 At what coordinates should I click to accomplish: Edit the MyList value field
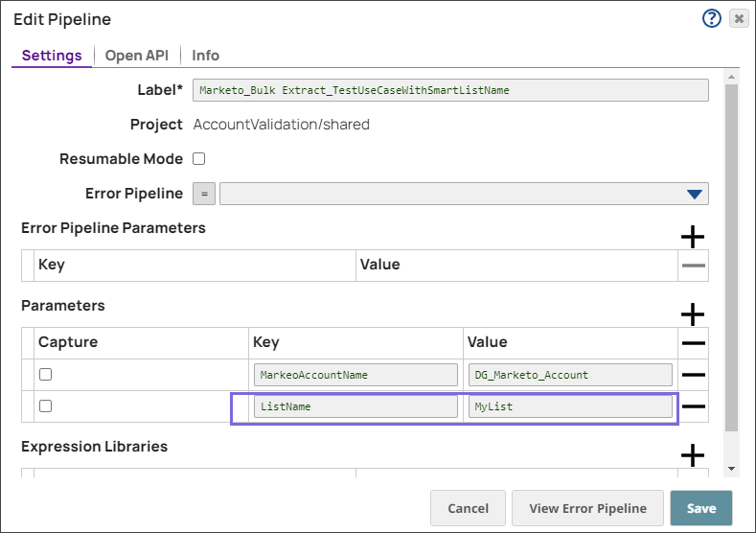coord(570,406)
